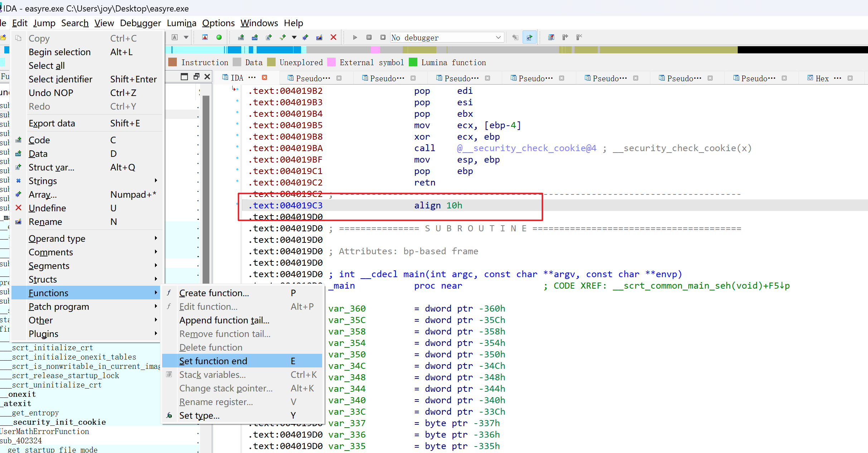
Task: Float the Functions panel window
Action: (184, 76)
